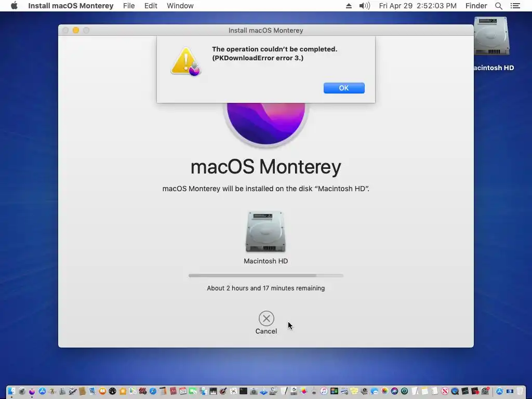Click the macOS Monterey heading text
This screenshot has height=399, width=532.
tap(265, 167)
